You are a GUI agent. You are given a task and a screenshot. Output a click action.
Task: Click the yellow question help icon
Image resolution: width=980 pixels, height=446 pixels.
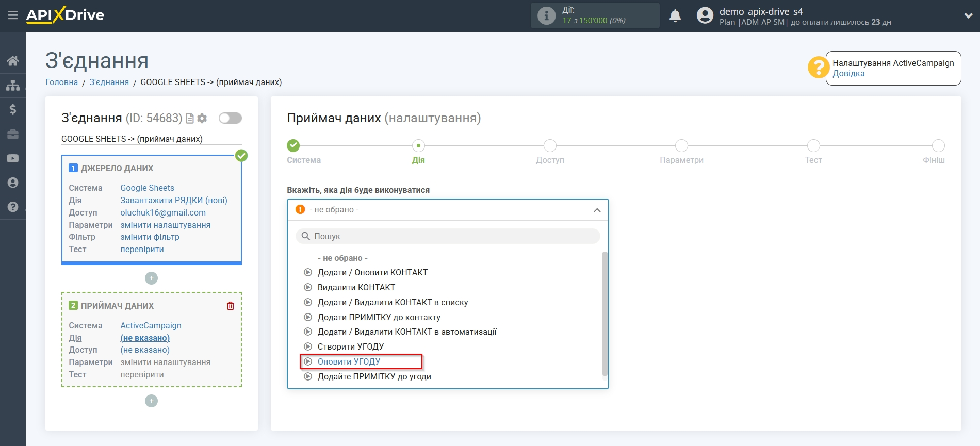(x=818, y=68)
